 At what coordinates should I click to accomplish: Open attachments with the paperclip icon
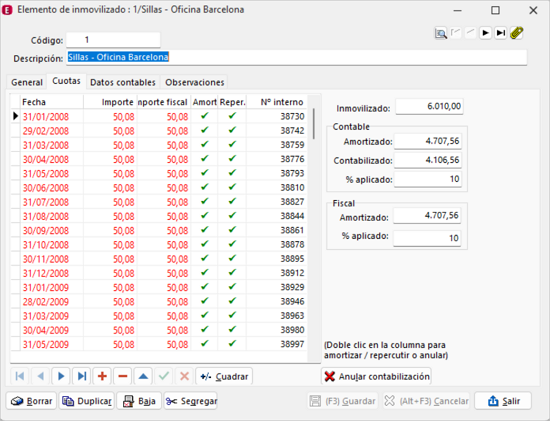(517, 33)
